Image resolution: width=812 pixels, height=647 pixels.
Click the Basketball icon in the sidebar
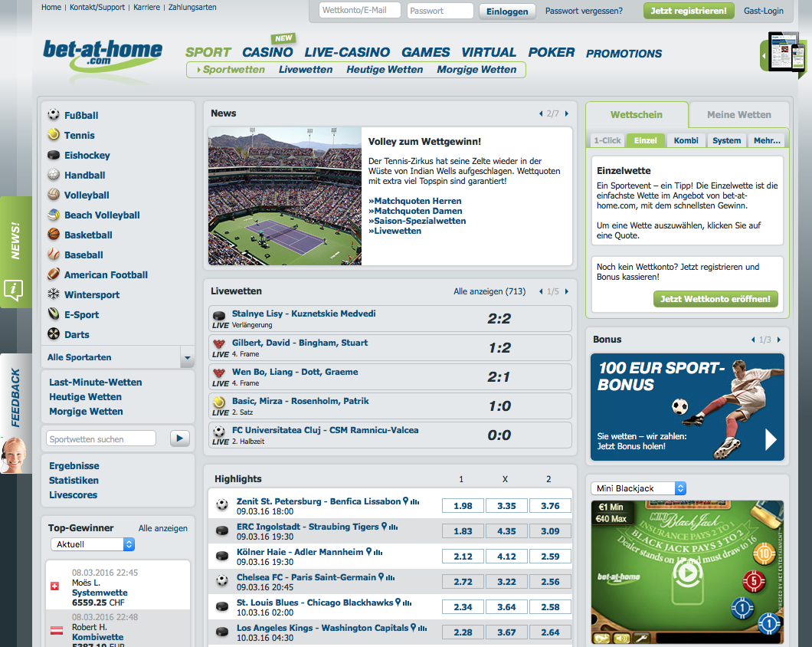52,235
